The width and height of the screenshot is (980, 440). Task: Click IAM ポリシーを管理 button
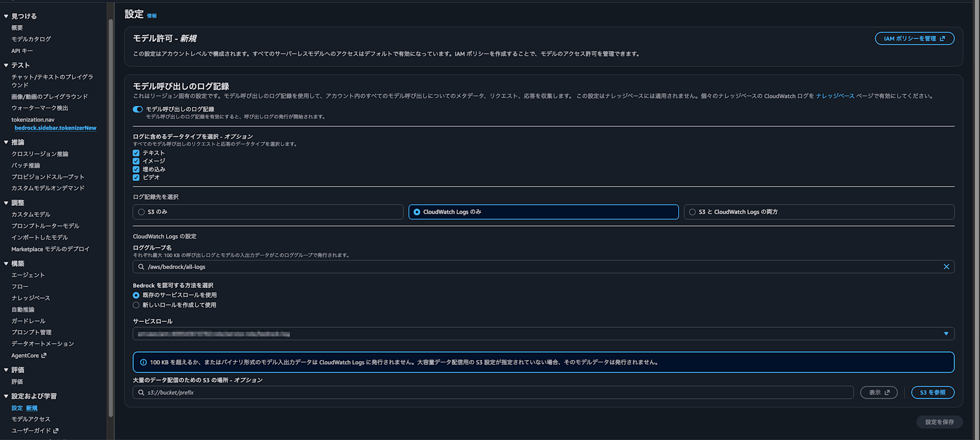[x=914, y=39]
